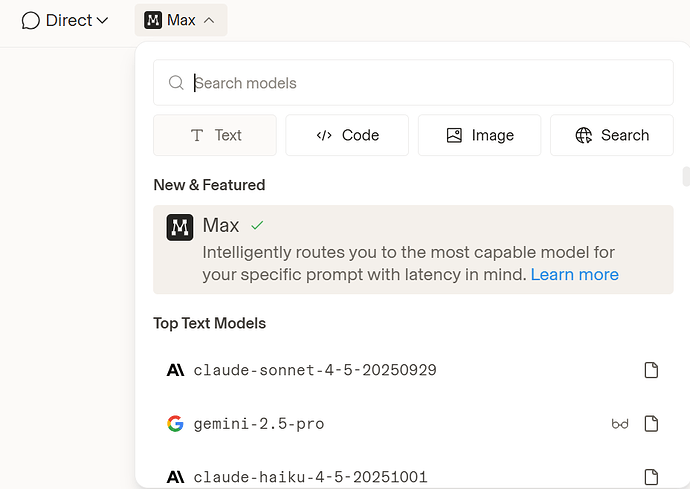This screenshot has width=690, height=489.
Task: Click the Max logo in top bar
Action: [x=153, y=20]
